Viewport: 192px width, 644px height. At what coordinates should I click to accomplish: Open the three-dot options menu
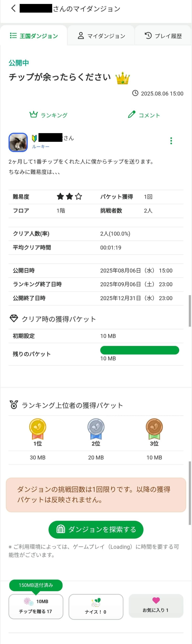tap(171, 141)
